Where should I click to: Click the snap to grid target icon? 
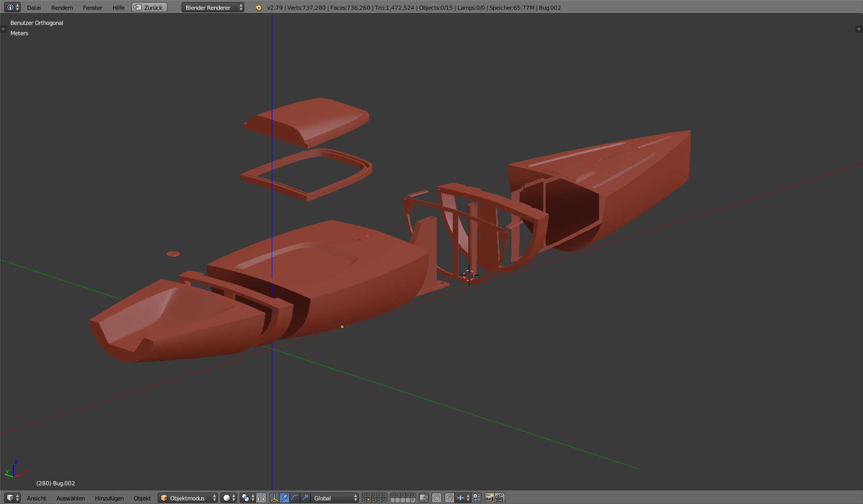click(x=477, y=498)
